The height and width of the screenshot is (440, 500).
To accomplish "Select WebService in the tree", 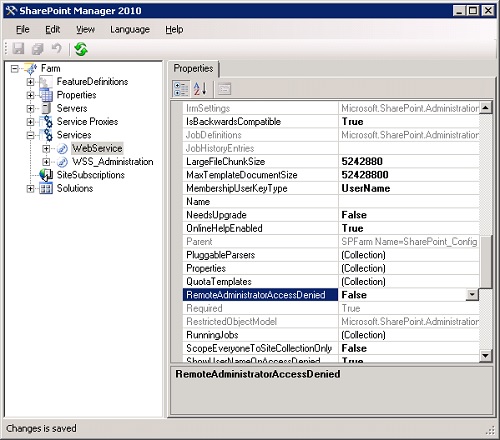I will pos(97,148).
